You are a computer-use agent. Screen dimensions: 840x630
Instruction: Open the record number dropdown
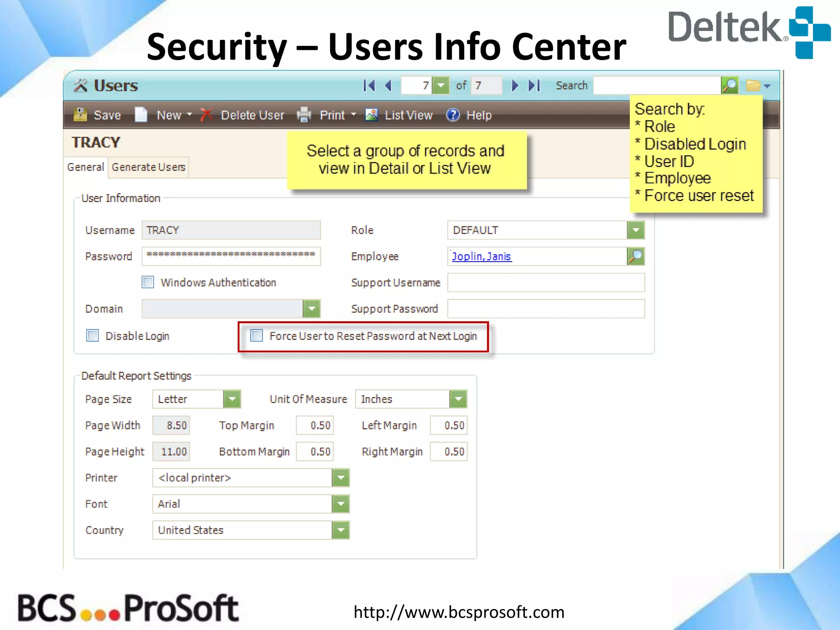[441, 86]
